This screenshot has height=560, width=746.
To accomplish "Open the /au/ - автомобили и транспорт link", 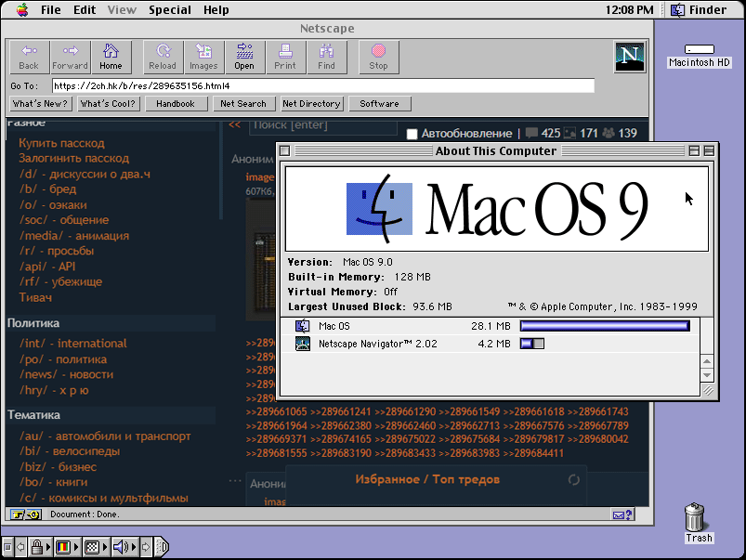I will point(105,436).
